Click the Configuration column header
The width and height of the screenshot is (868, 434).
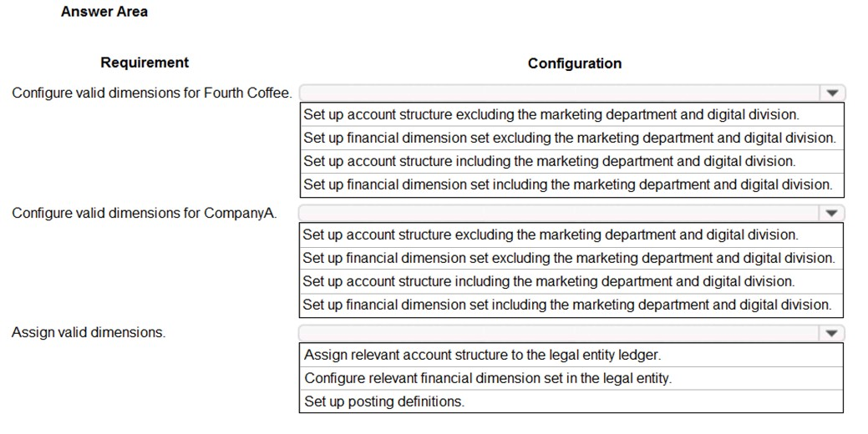575,63
